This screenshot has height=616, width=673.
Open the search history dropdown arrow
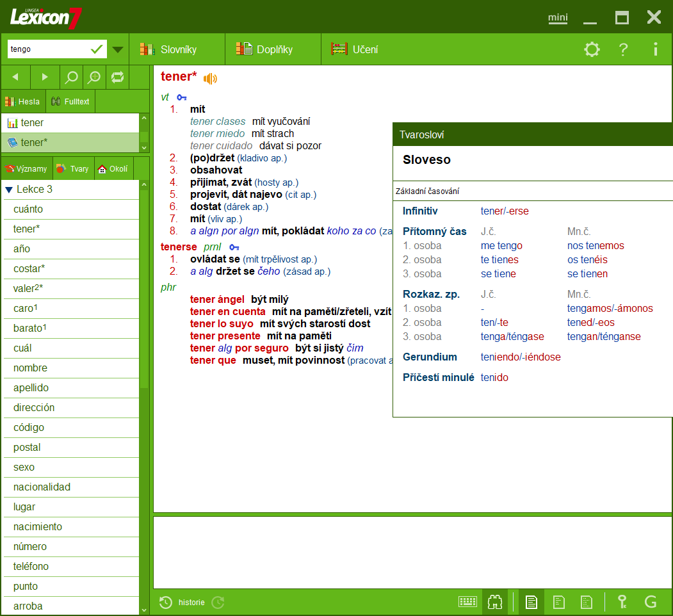click(x=118, y=49)
